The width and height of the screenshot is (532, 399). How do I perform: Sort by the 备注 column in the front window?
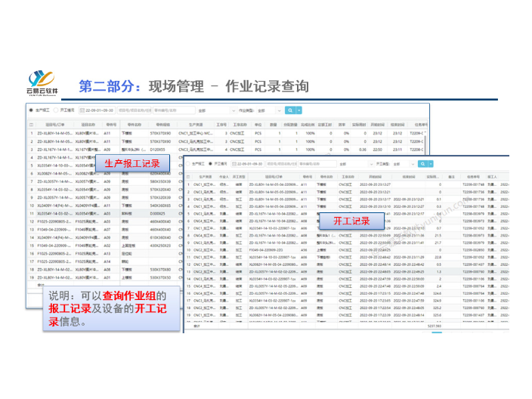[451, 177]
